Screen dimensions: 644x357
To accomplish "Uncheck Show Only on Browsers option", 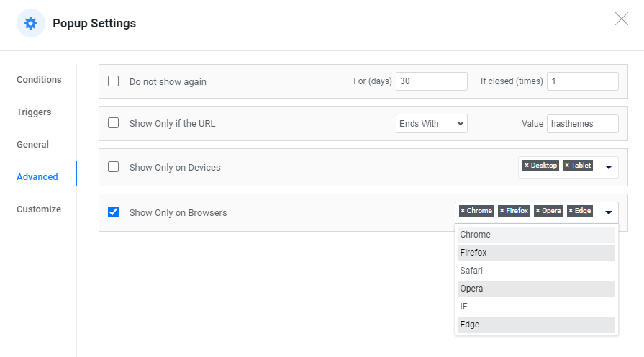I will pos(113,212).
